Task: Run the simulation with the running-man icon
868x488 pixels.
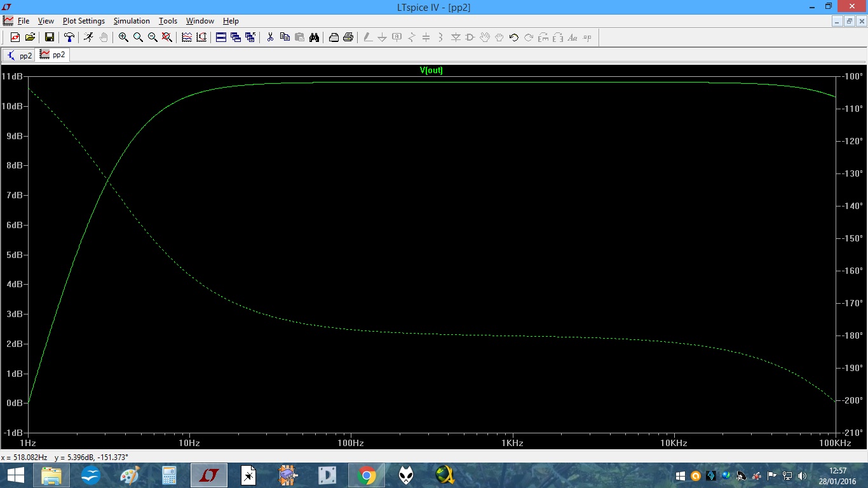Action: (x=88, y=37)
